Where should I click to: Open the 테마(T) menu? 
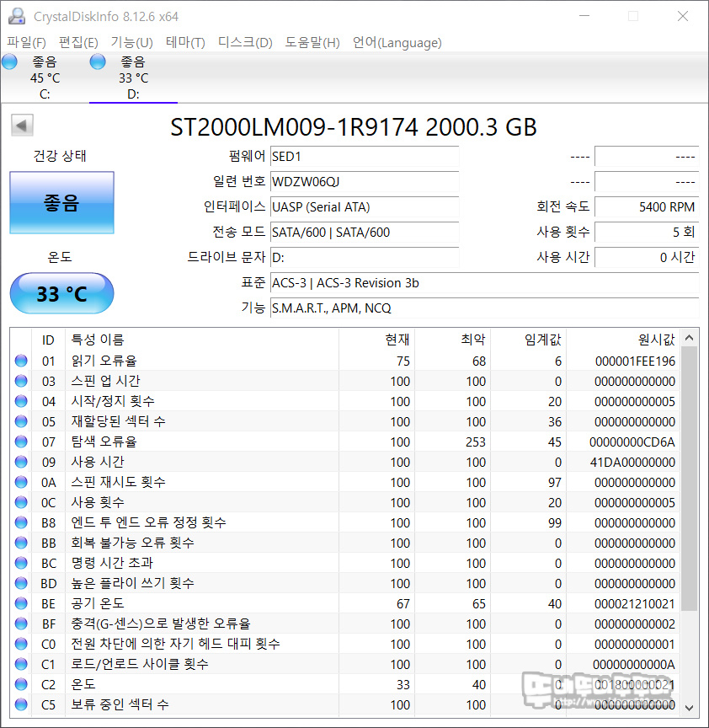coord(185,43)
